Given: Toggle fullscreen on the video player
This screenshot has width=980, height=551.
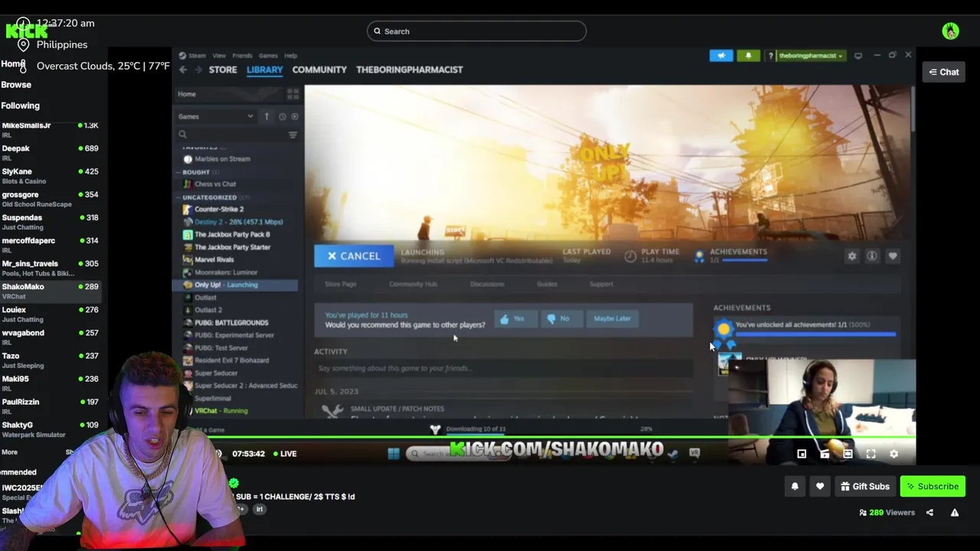Looking at the screenshot, I should [871, 454].
